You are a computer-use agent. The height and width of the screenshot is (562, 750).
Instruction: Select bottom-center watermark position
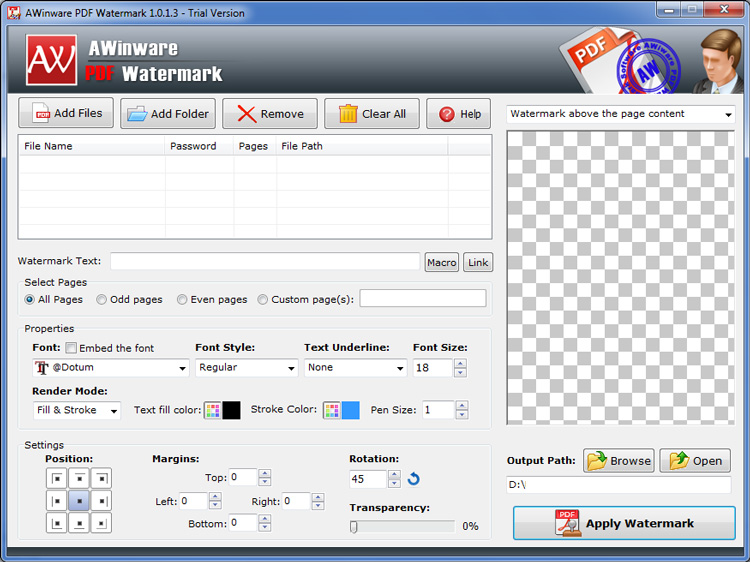tap(79, 523)
